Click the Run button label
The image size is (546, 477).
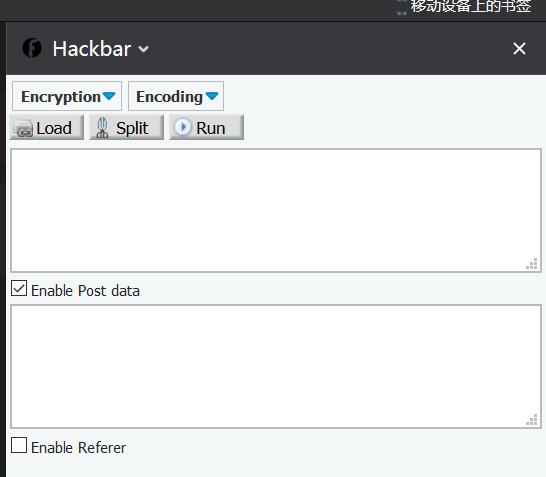211,128
